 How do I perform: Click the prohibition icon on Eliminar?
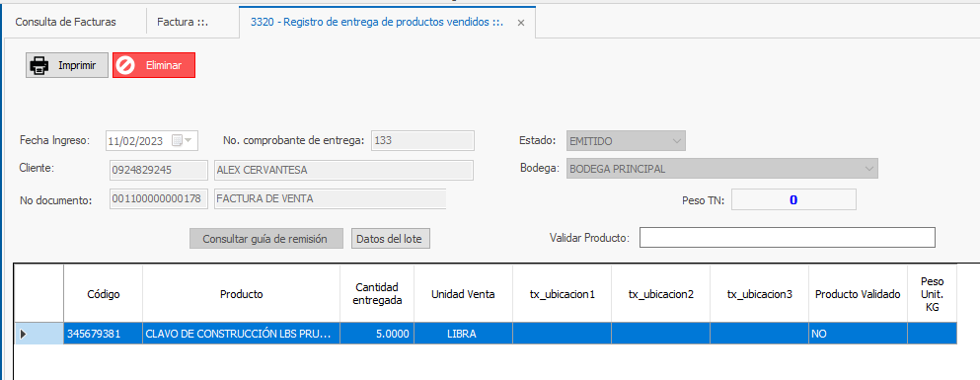tap(125, 65)
